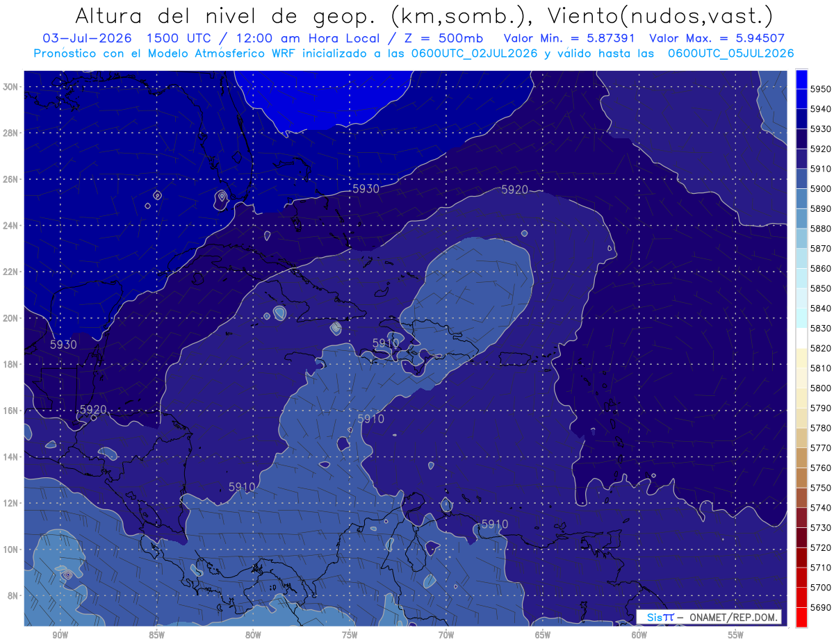This screenshot has width=834, height=644.
Task: Click the 14N latitude axis label
Action: click(x=10, y=457)
